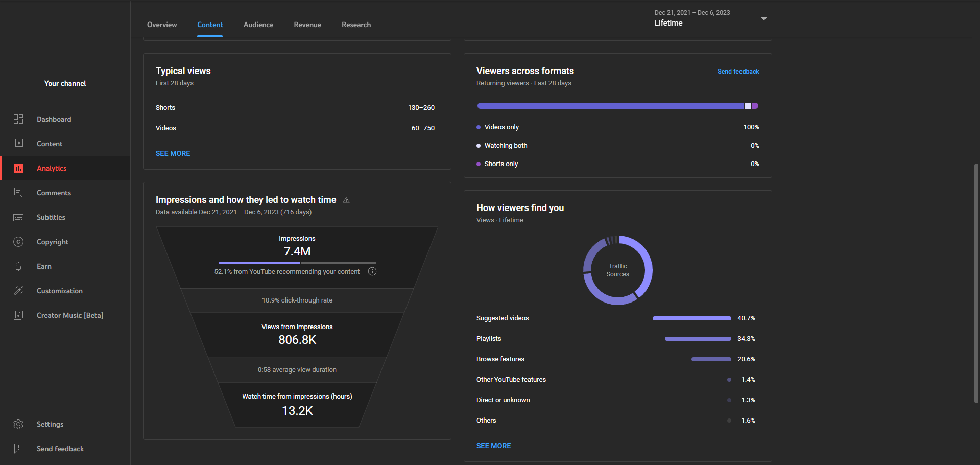The height and width of the screenshot is (465, 980).
Task: Click the info icon beside recommendation percentage
Action: (x=372, y=271)
